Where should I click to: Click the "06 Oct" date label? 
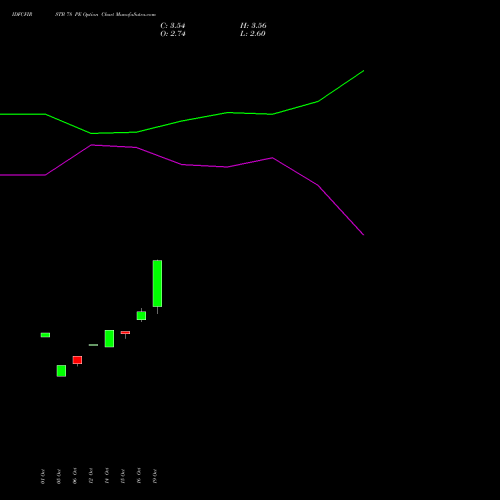click(75, 476)
